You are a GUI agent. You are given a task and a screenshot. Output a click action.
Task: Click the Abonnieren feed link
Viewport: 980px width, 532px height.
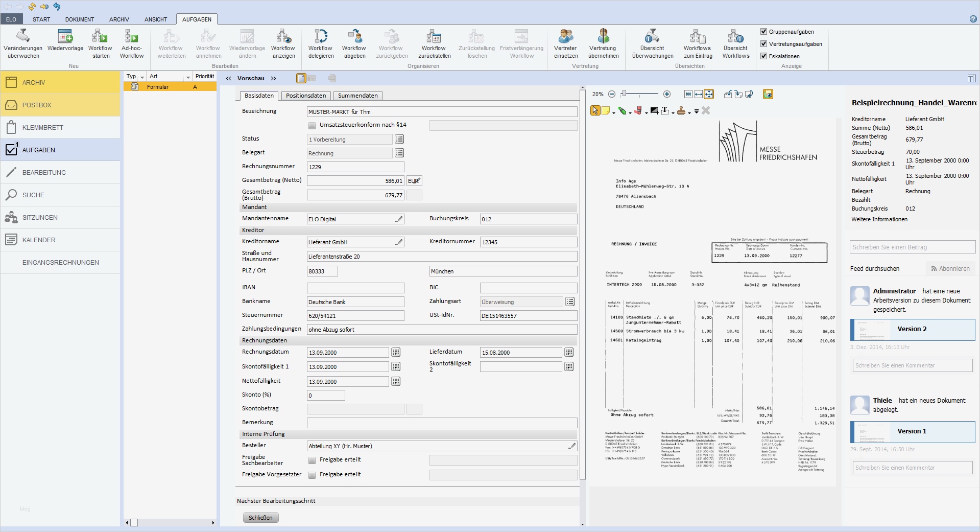coord(950,268)
